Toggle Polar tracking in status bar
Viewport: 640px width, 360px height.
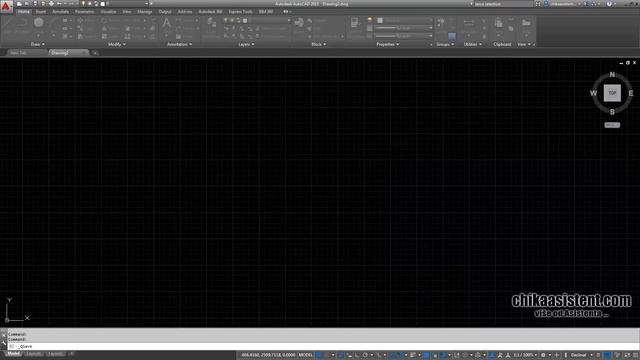[365, 355]
